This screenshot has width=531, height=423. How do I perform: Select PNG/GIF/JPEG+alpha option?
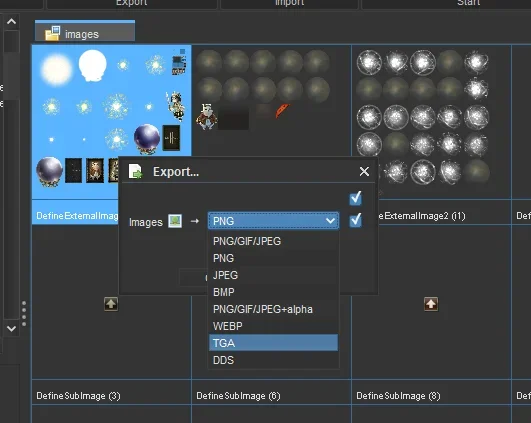(273, 309)
